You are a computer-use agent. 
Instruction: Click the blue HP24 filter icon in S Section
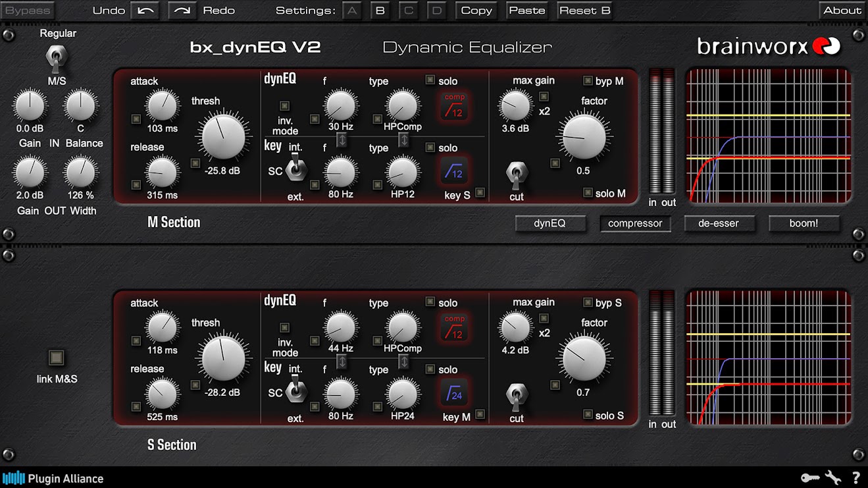[454, 392]
